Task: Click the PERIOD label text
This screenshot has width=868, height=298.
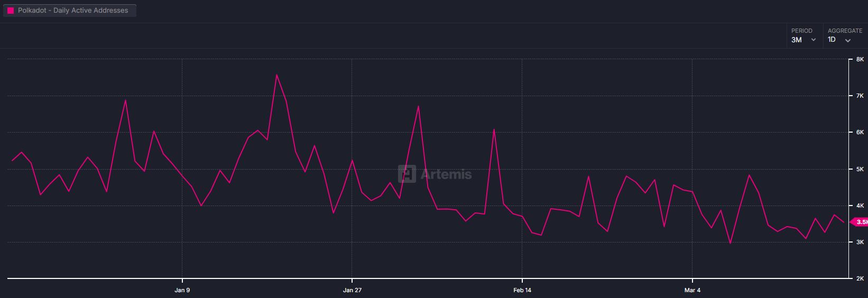Action: (802, 31)
